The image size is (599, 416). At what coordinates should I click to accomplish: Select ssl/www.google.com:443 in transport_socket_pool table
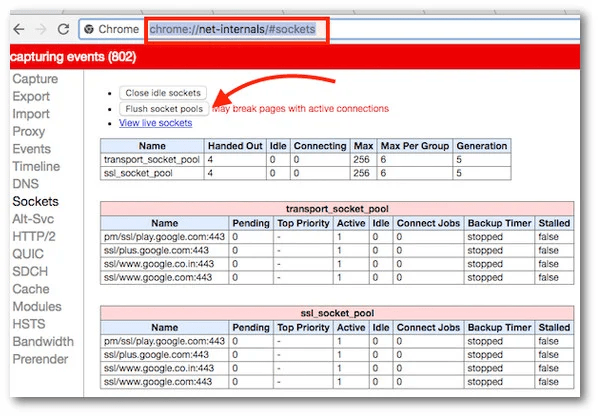coord(158,278)
